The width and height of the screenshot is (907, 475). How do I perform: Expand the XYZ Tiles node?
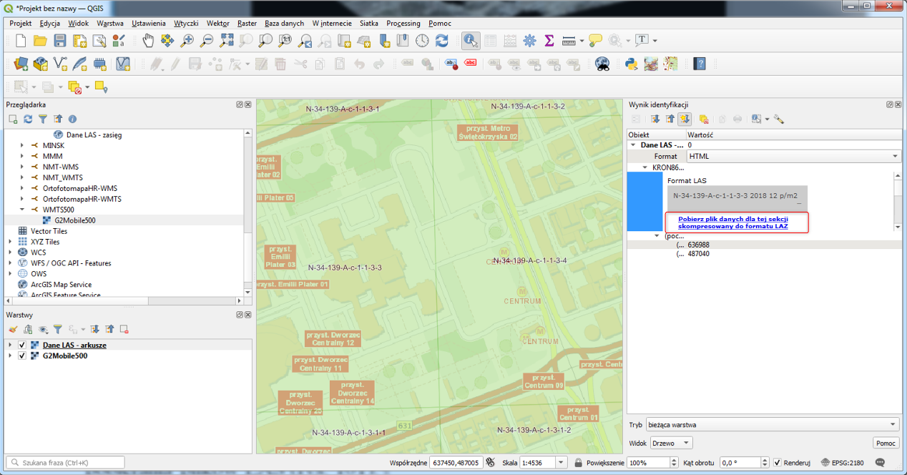coord(10,242)
